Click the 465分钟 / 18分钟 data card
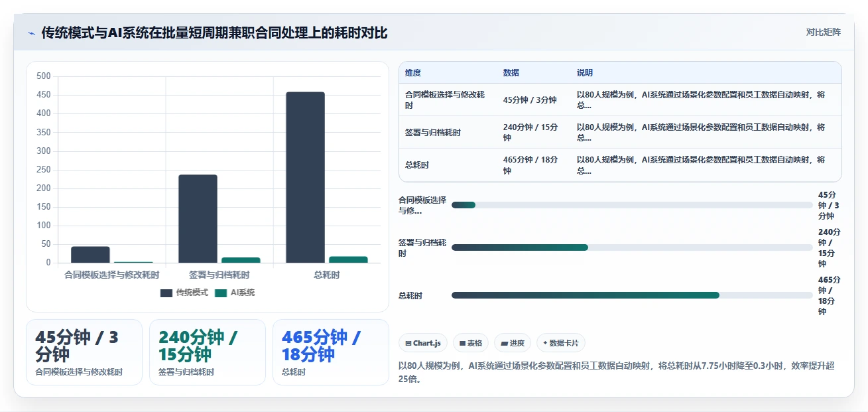 pos(331,352)
